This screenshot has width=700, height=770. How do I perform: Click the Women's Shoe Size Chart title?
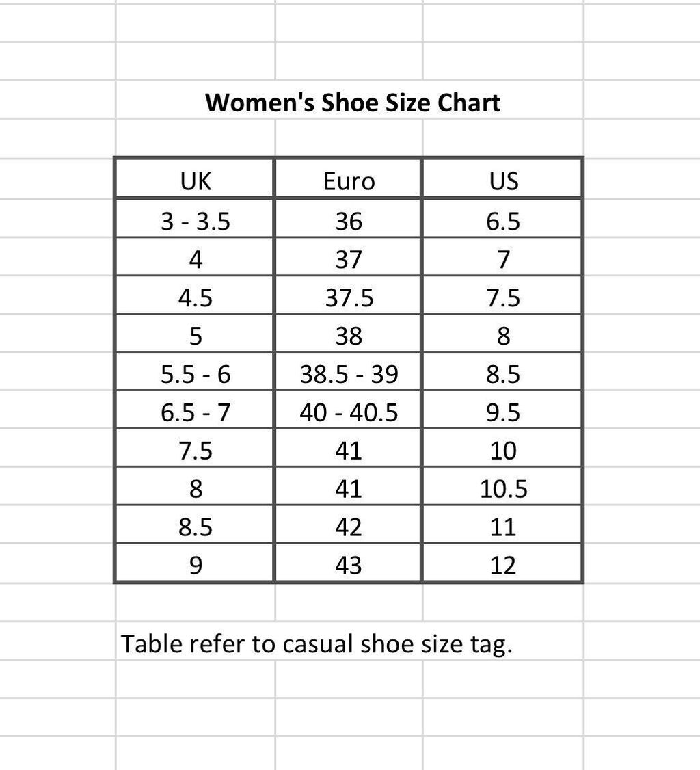coord(353,103)
